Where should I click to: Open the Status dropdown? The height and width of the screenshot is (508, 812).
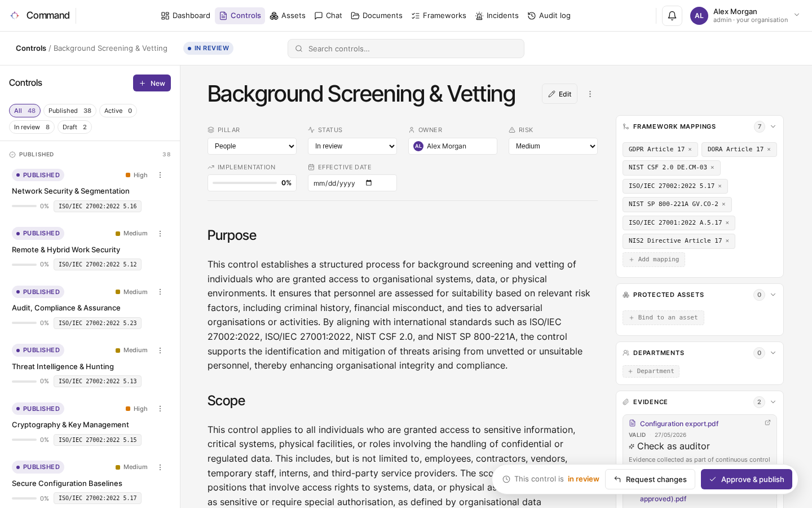tap(352, 146)
